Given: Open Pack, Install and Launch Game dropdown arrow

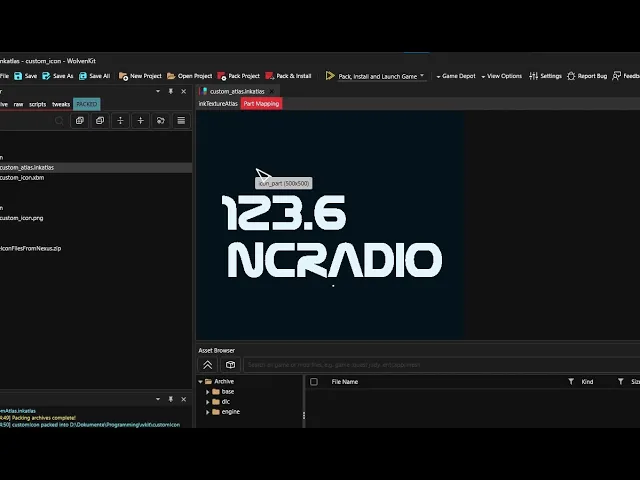Looking at the screenshot, I should tap(422, 76).
